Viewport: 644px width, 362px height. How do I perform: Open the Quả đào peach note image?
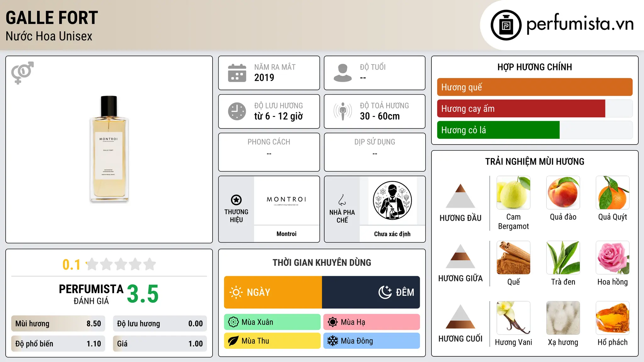coord(563,193)
